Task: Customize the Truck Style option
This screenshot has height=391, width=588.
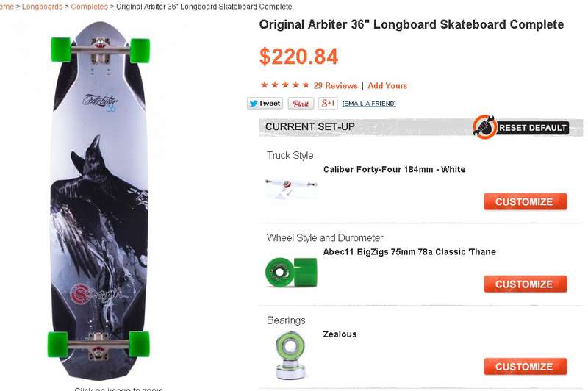Action: [x=526, y=201]
